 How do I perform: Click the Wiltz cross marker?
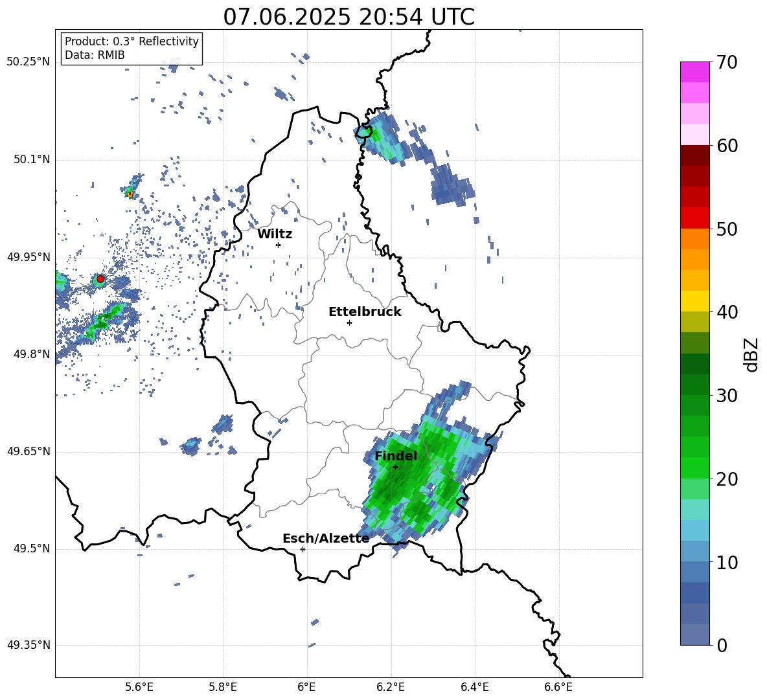pos(279,245)
